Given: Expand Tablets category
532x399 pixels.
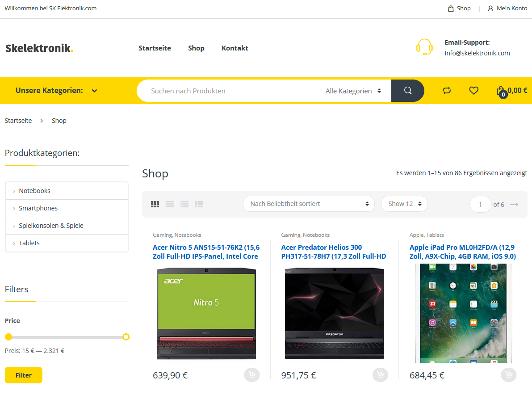Looking at the screenshot, I should click(x=67, y=243).
